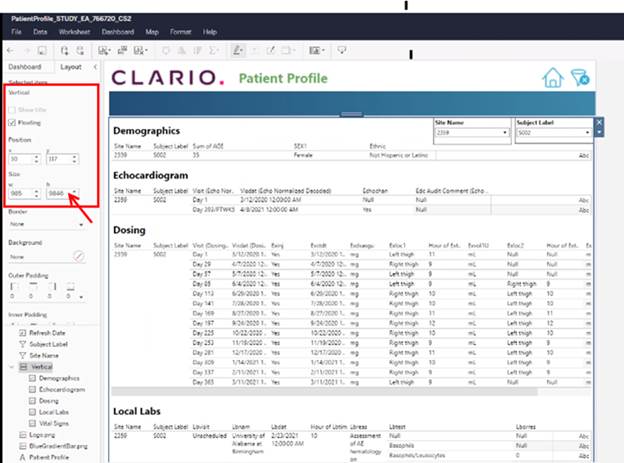This screenshot has width=624, height=463.
Task: Click the Position x stepper arrows
Action: tap(37, 159)
